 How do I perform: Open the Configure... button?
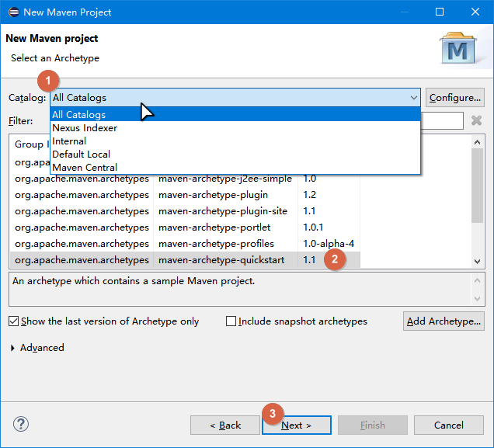pyautogui.click(x=455, y=98)
